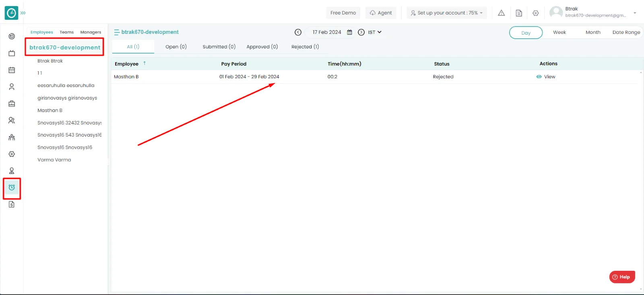Go to next date with the right arrow
Screen dimensions: 644x295
point(361,32)
